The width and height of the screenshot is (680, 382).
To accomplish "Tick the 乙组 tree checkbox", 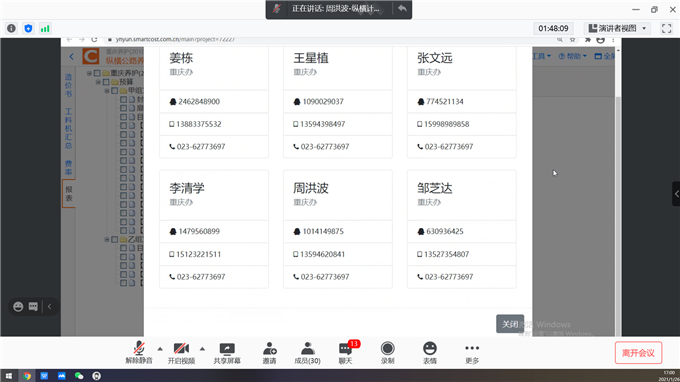I will pos(114,239).
